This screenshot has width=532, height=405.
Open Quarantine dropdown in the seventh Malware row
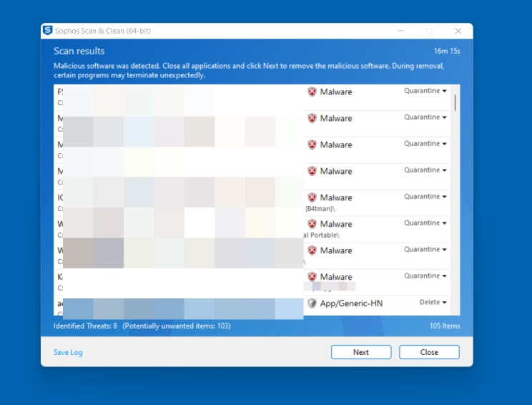tap(425, 250)
